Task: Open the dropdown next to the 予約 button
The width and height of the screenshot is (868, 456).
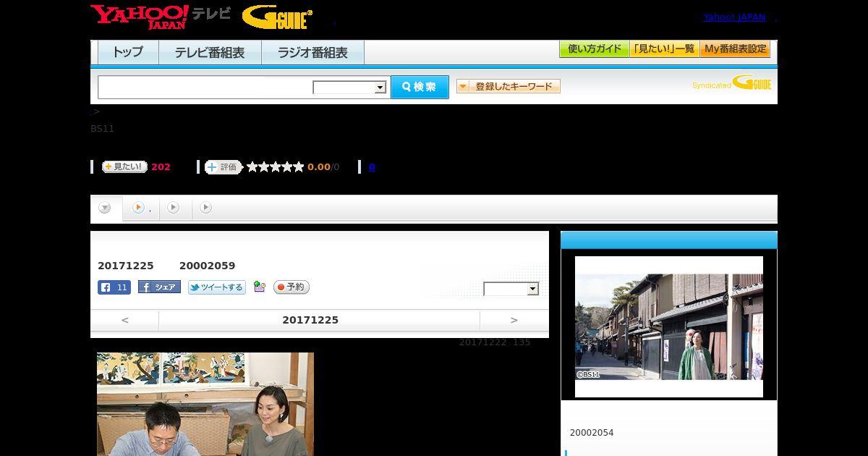Action: pyautogui.click(x=511, y=290)
